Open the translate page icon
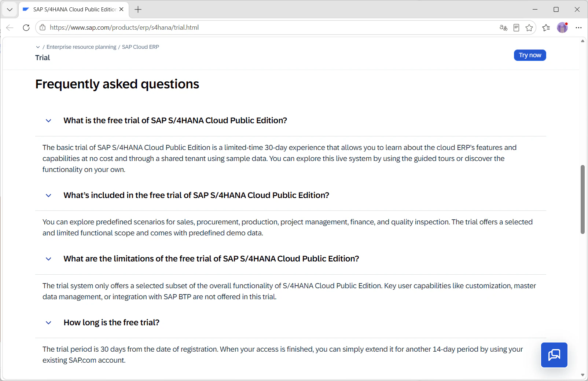 click(503, 28)
